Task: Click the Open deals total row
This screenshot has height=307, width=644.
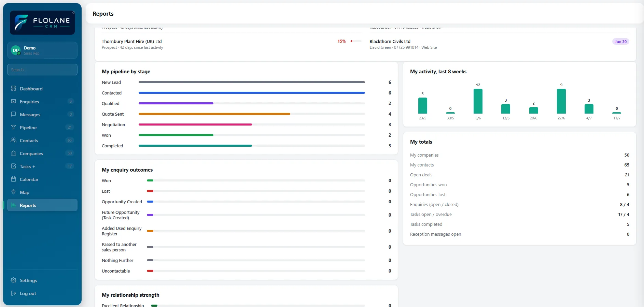Action: pyautogui.click(x=520, y=175)
